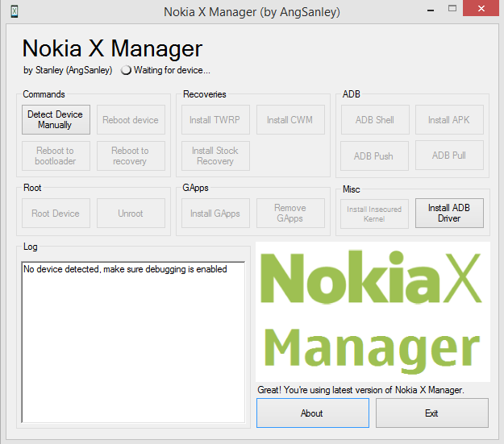Click the waiting spinner status icon
This screenshot has height=444, width=504.
(126, 70)
